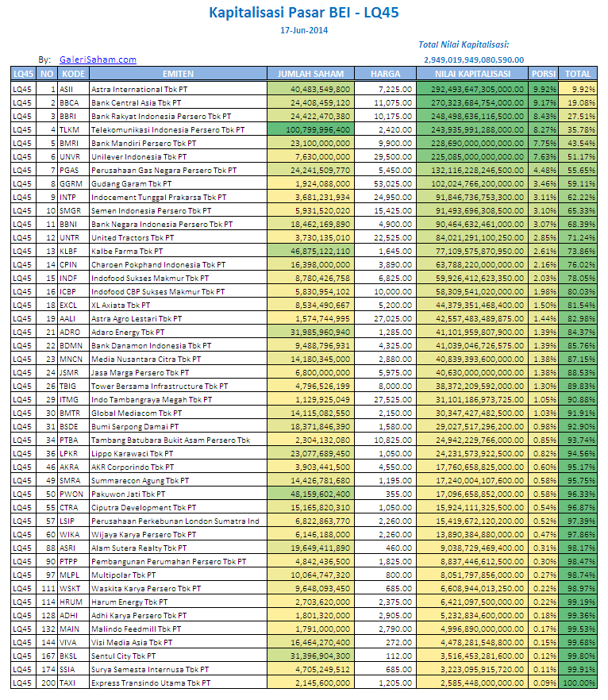The height and width of the screenshot is (700, 608).
Task: Click capitalization 40,839,393,600,000.00 for MNCN
Action: click(472, 359)
